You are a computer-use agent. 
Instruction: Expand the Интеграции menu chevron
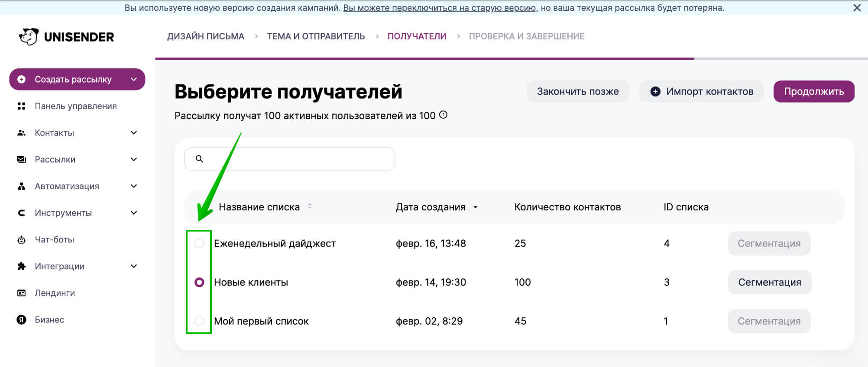click(x=134, y=266)
